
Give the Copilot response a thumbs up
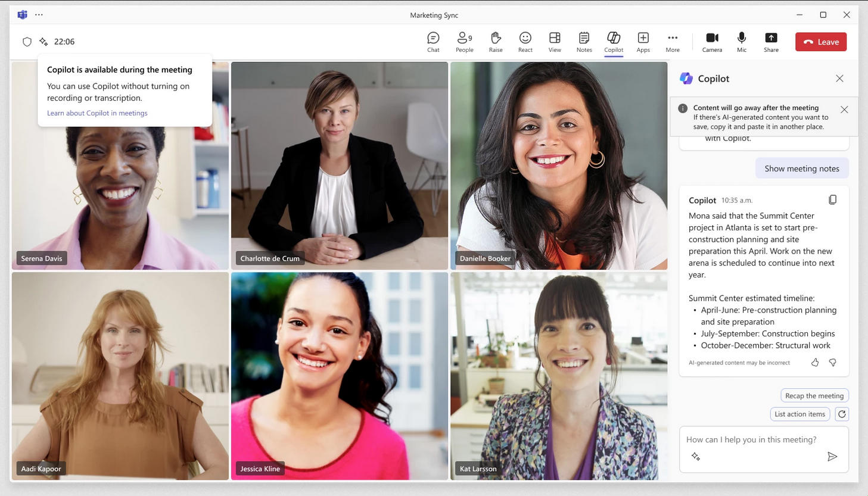815,362
